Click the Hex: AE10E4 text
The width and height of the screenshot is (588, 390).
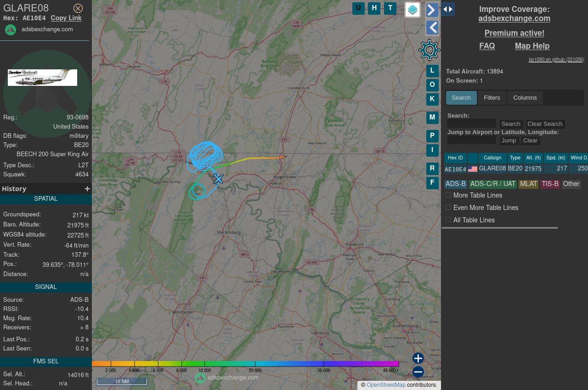24,18
